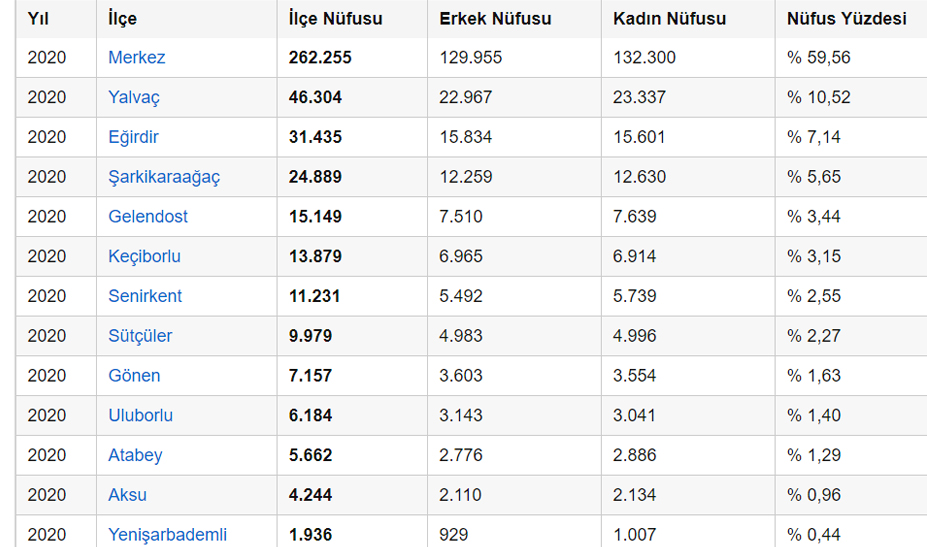Click the Sütçüler link
Image resolution: width=927 pixels, height=547 pixels.
pyautogui.click(x=140, y=336)
